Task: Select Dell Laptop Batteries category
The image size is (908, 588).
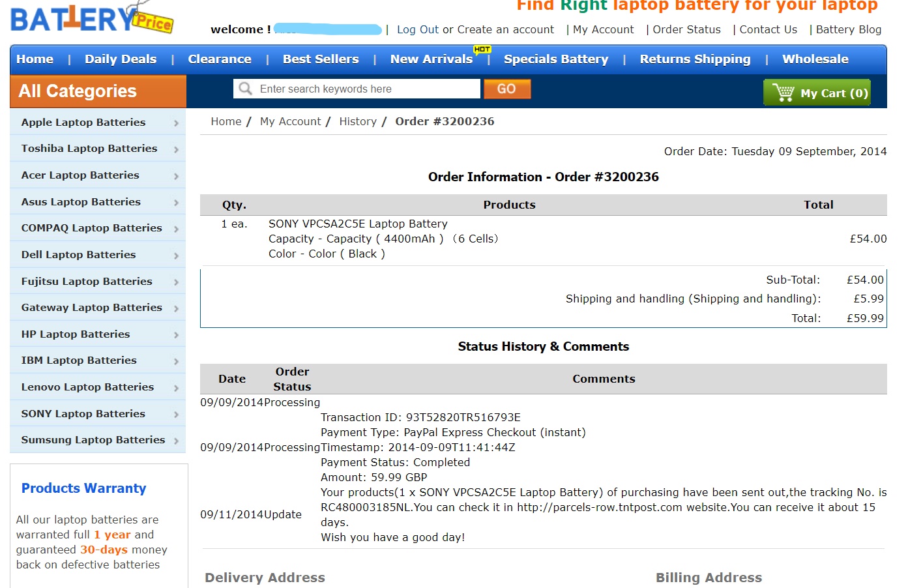Action: click(x=78, y=255)
